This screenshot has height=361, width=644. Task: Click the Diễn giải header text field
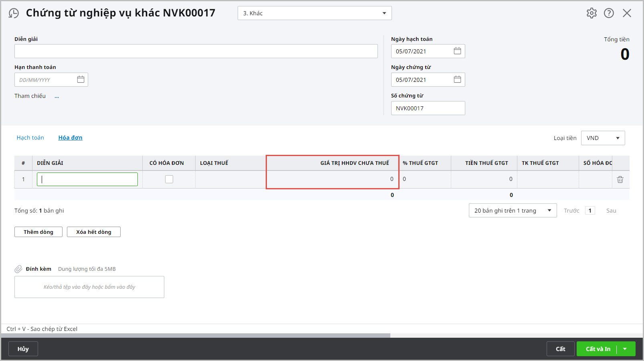(196, 51)
